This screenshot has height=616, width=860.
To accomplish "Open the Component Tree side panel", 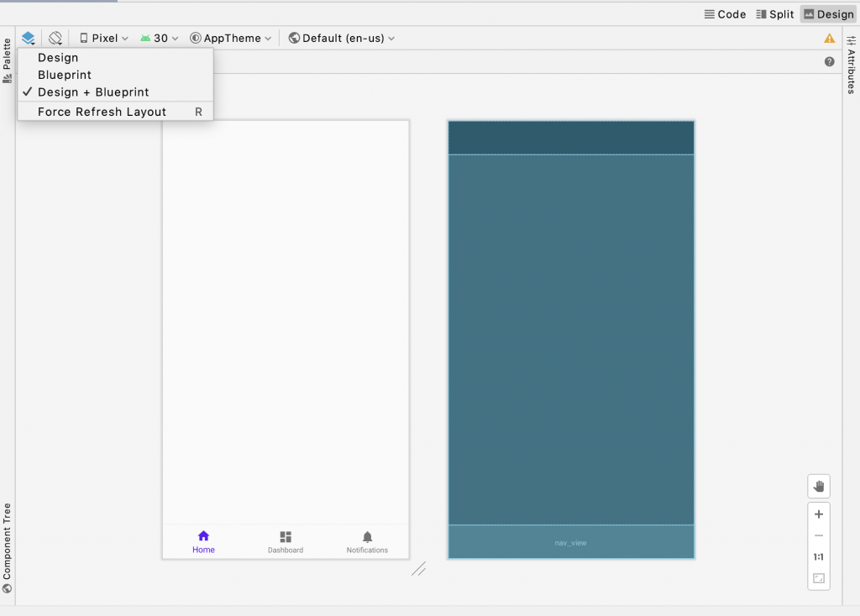I will click(x=7, y=547).
